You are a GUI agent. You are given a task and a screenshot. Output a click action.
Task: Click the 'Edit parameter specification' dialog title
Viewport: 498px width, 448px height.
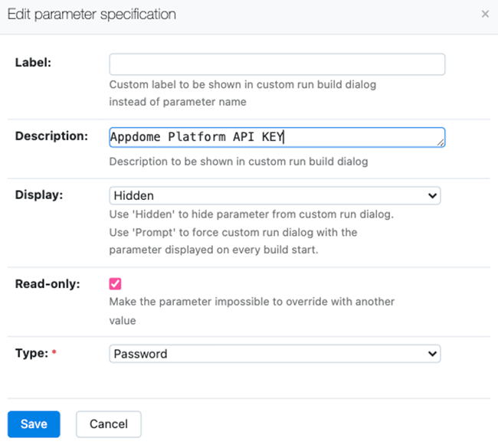click(x=91, y=15)
